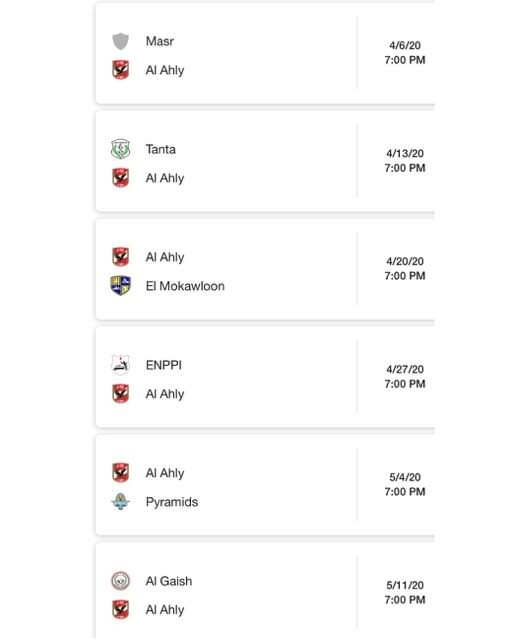Click the Al Ahly logo in the Masr match
The width and height of the screenshot is (509, 640).
pyautogui.click(x=120, y=70)
